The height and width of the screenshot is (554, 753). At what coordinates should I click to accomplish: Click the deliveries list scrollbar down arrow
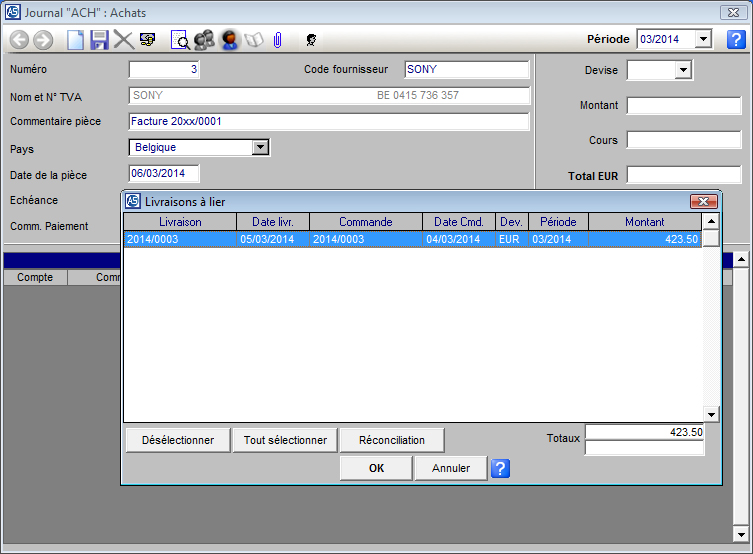coord(711,414)
